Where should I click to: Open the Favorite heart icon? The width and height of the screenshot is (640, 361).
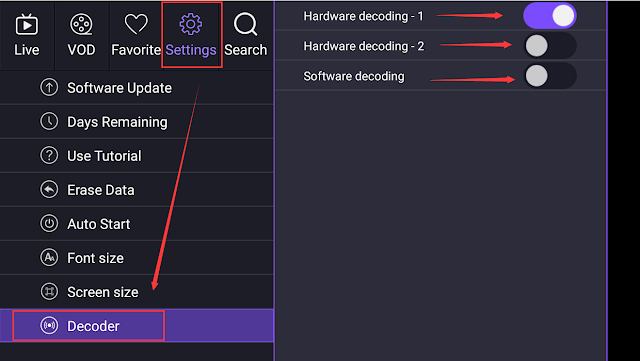(136, 24)
